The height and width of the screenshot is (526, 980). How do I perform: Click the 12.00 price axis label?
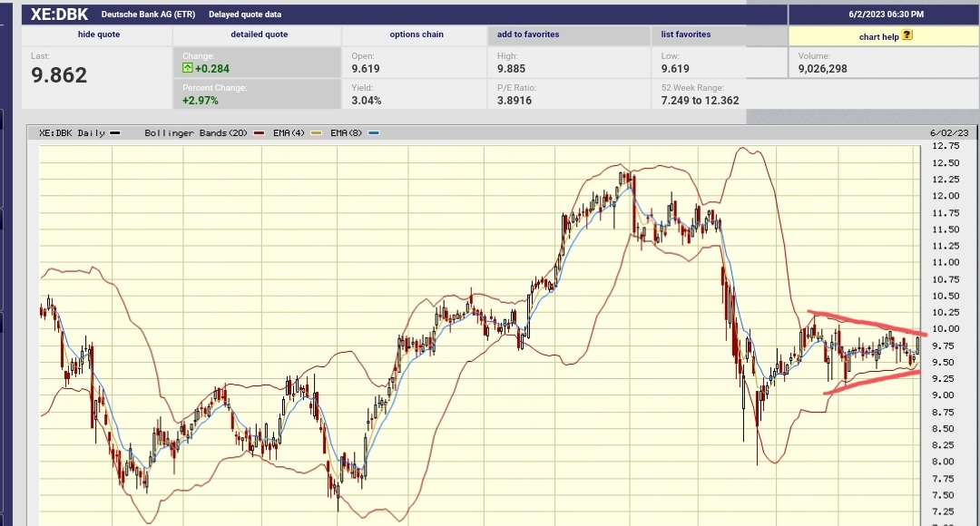point(945,196)
